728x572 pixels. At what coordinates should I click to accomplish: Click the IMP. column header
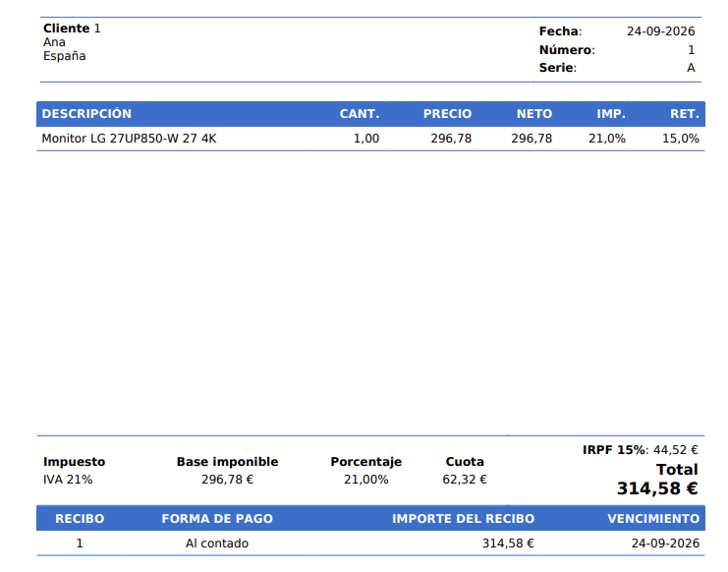point(611,114)
